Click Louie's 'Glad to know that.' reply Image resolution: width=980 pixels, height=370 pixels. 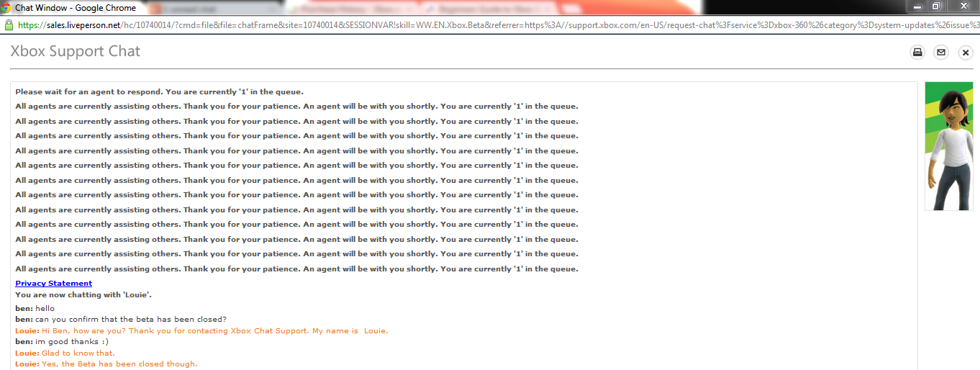point(65,353)
